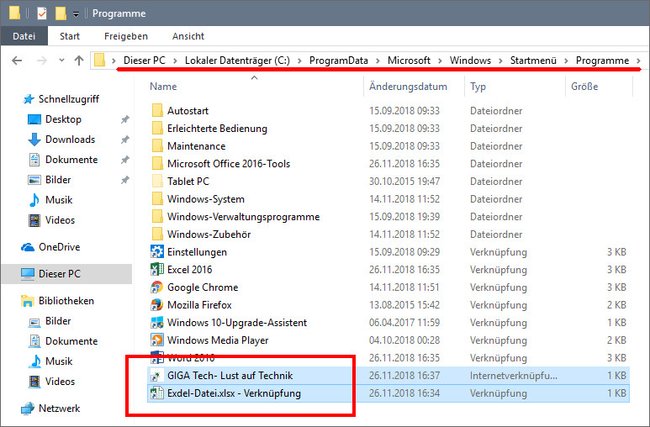Select the Google Chrome shortcut icon

click(157, 287)
